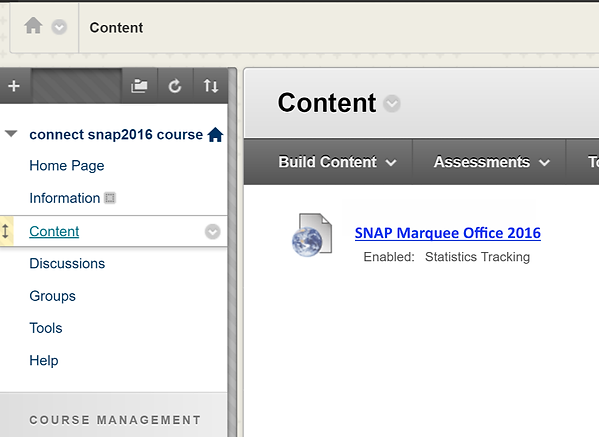Expand the Build Content menu
Viewport: 599px width, 437px height.
[337, 162]
